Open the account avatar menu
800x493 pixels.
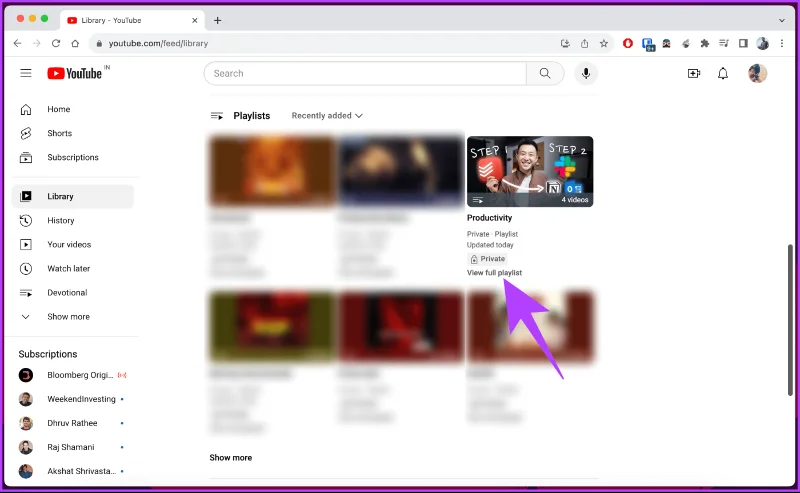(758, 73)
